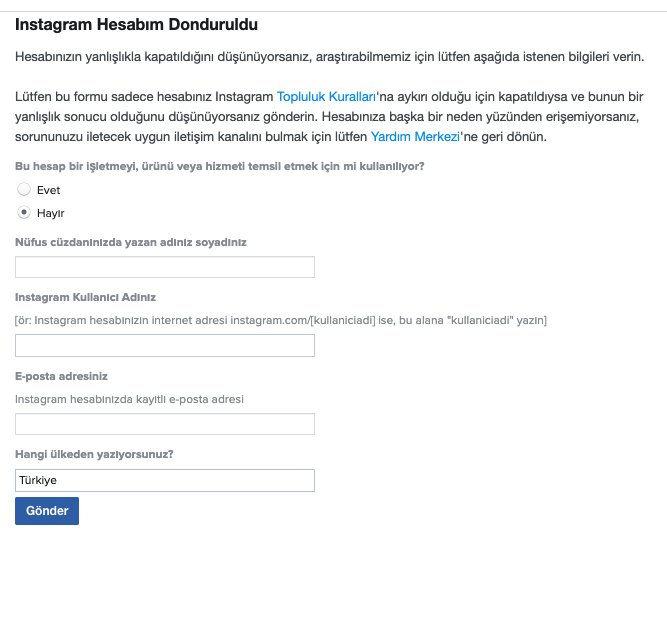This screenshot has height=630, width=667.
Task: Click the Instagram Kullanıcı Adınız label
Action: 85,297
